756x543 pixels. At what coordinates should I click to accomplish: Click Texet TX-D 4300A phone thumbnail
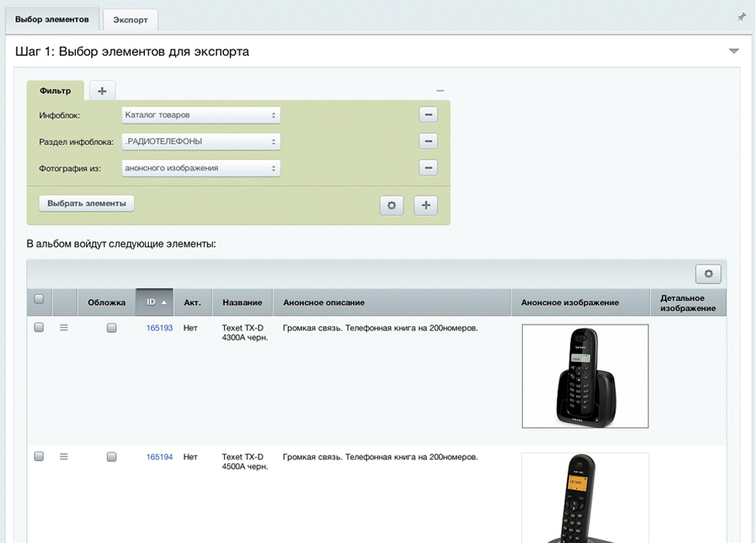[x=585, y=376]
